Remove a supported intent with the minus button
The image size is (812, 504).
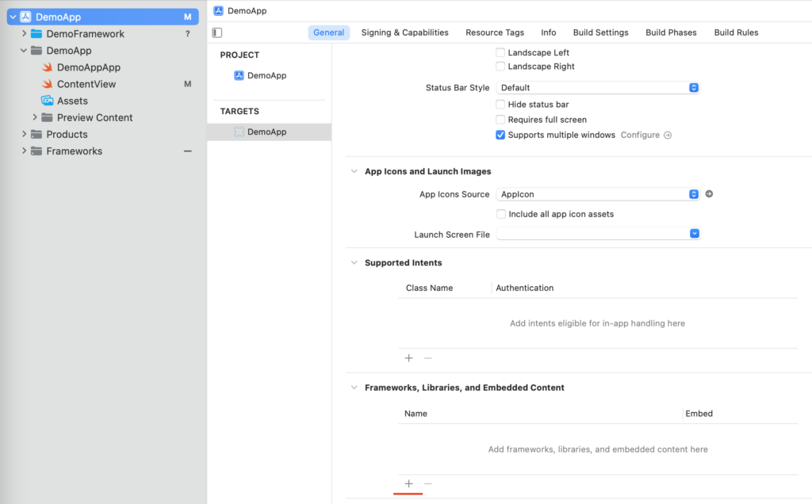click(427, 358)
